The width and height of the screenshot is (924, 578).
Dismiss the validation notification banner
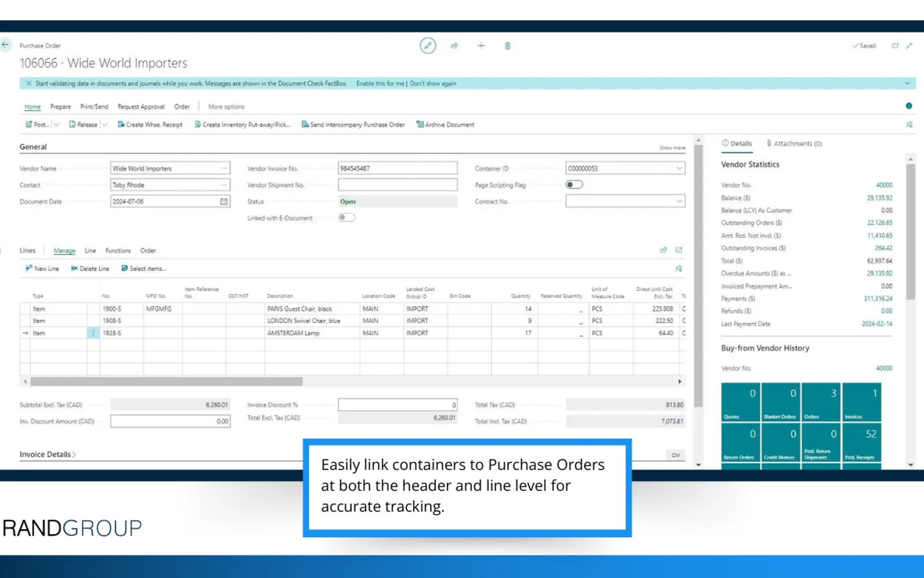(x=29, y=83)
